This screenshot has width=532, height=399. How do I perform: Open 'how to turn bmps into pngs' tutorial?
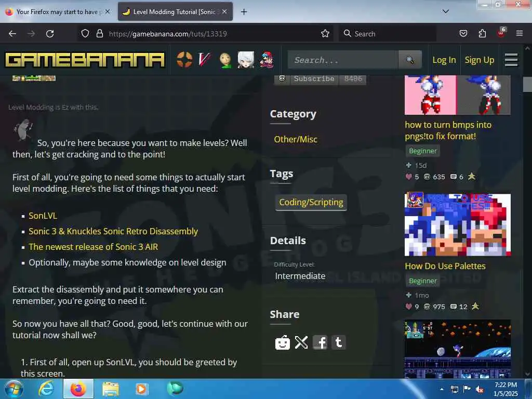[x=448, y=130]
